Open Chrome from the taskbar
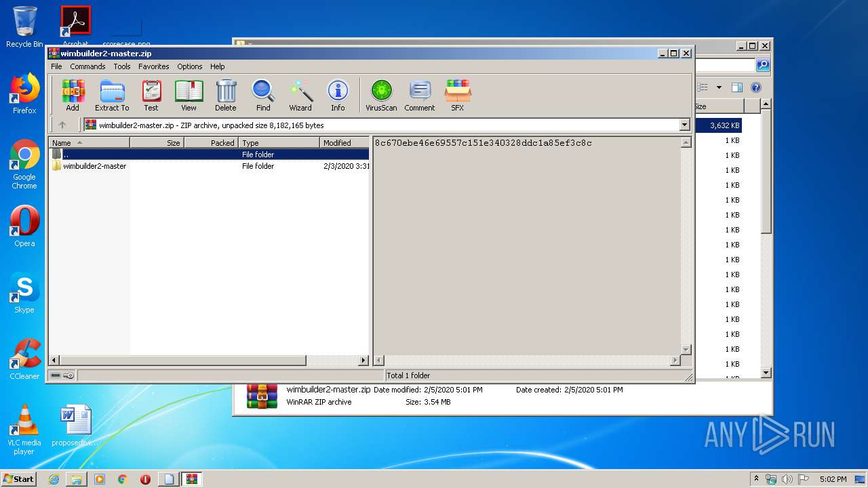The width and height of the screenshot is (868, 488). [123, 479]
